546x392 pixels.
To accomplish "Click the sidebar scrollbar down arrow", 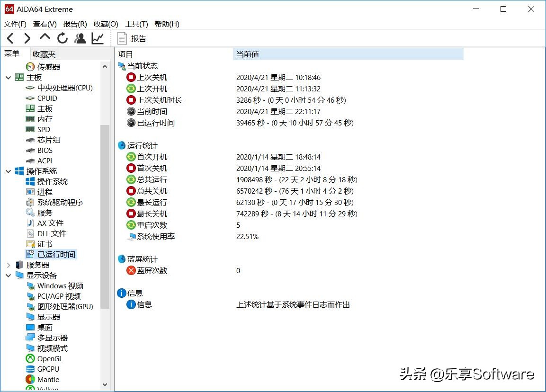I will 105,384.
